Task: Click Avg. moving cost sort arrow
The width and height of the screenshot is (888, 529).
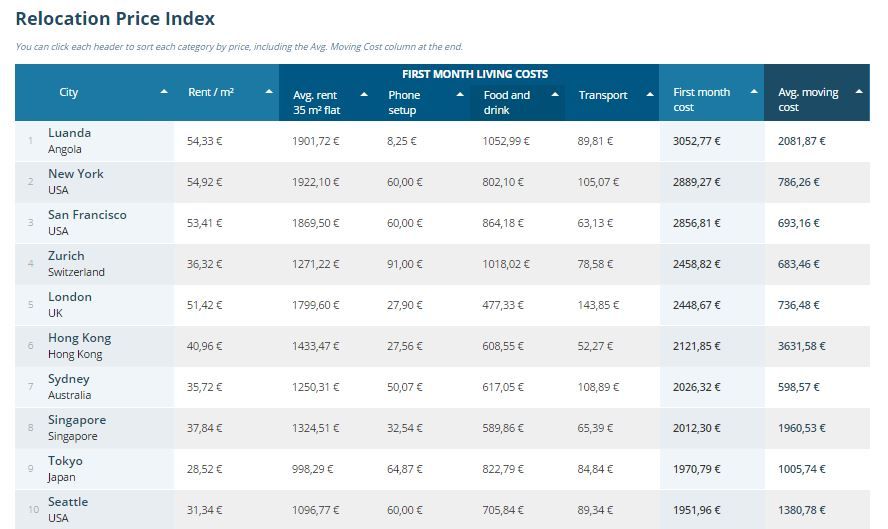Action: [x=859, y=92]
